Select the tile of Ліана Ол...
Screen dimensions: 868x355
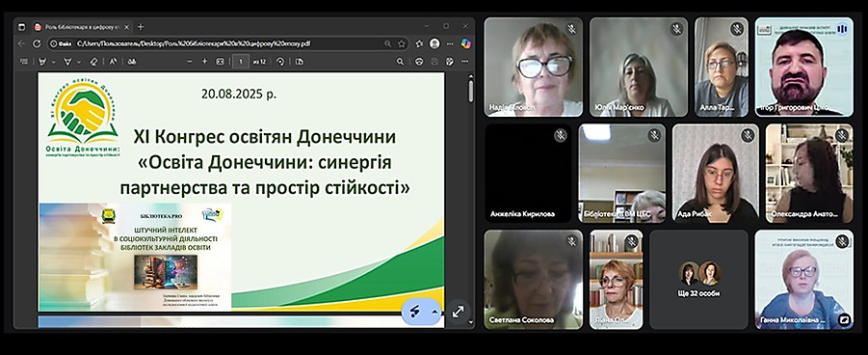pyautogui.click(x=617, y=280)
